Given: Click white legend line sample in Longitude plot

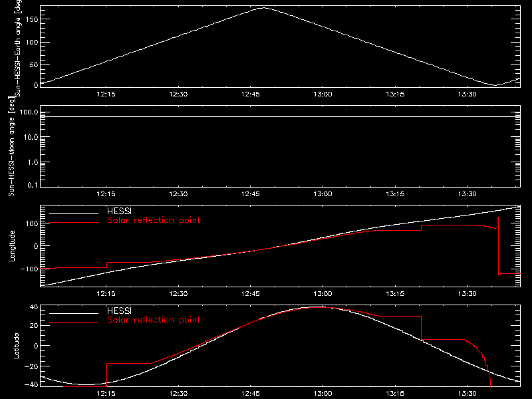Looking at the screenshot, I should pyautogui.click(x=74, y=213).
